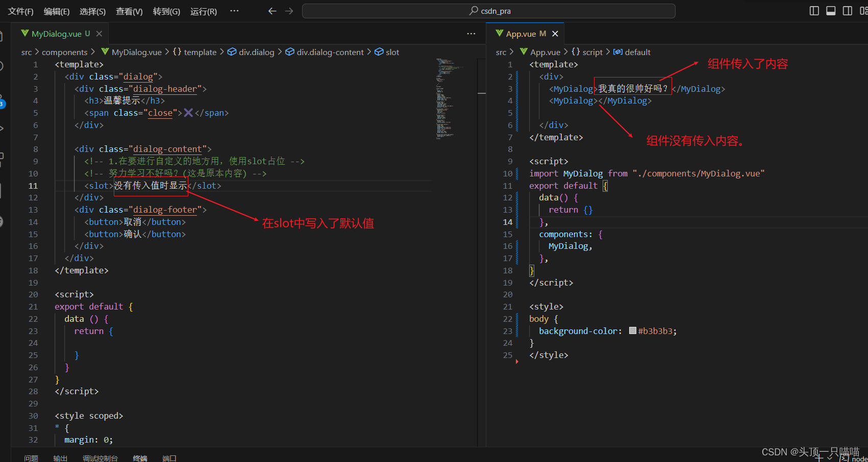868x462 pixels.
Task: Click the div class="dialog-header" line
Action: tap(140, 89)
